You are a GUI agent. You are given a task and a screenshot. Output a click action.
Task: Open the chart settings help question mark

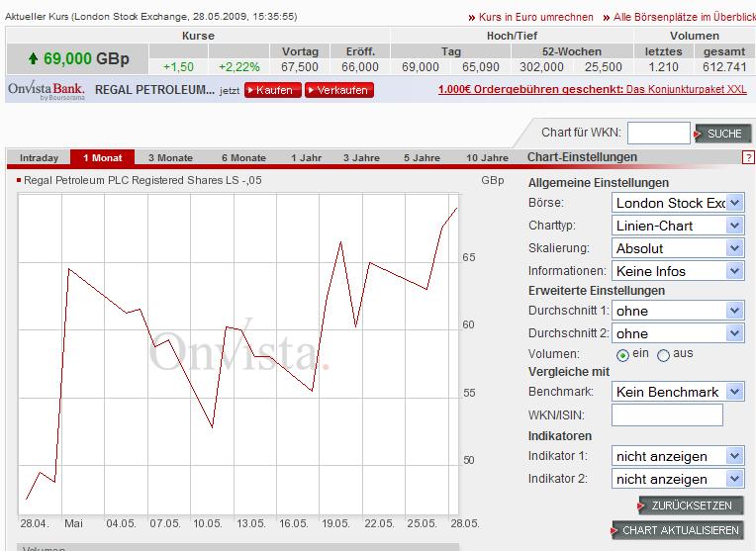coord(748,157)
